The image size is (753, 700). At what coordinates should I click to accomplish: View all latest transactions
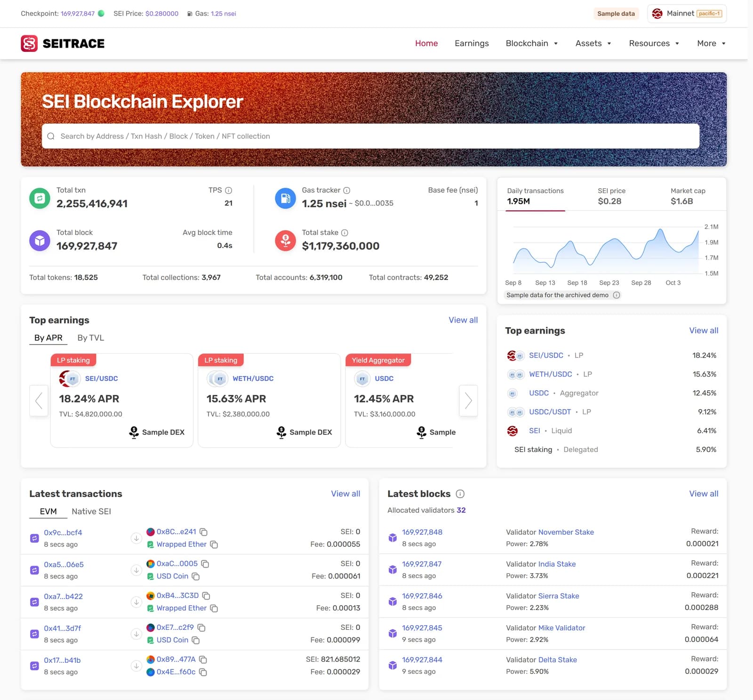345,494
